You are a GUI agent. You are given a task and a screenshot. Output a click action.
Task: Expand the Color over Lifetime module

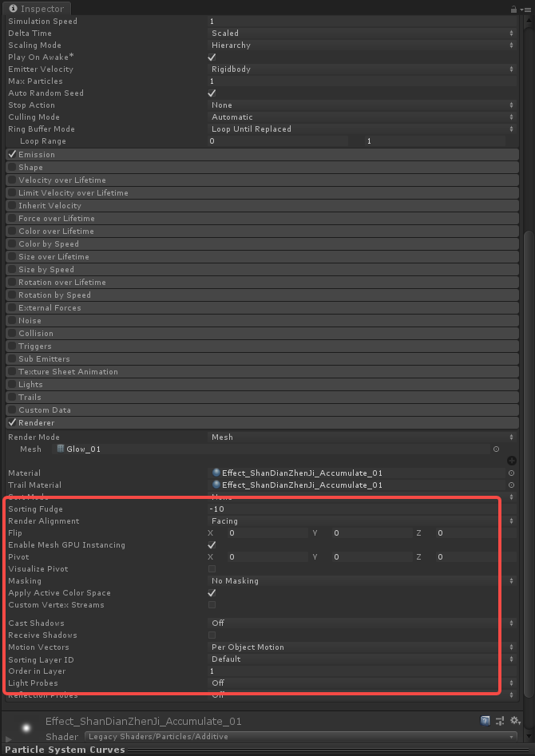pos(56,232)
